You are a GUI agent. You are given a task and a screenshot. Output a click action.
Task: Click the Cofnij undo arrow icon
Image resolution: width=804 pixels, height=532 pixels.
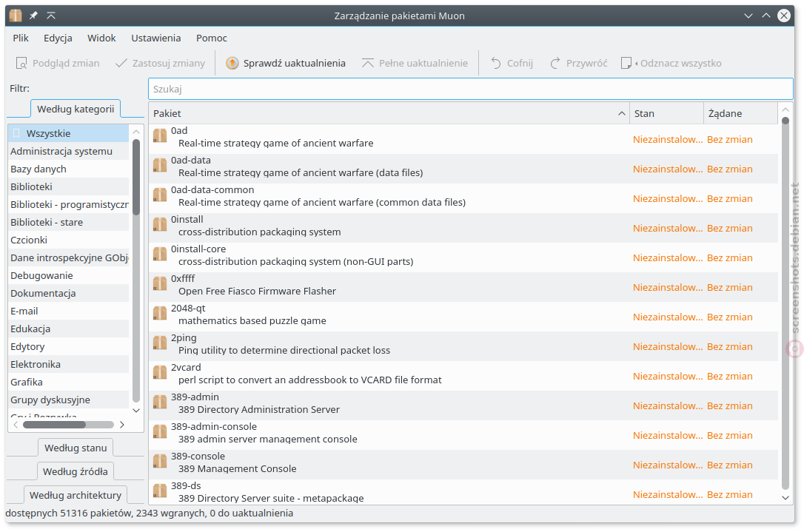pyautogui.click(x=496, y=63)
